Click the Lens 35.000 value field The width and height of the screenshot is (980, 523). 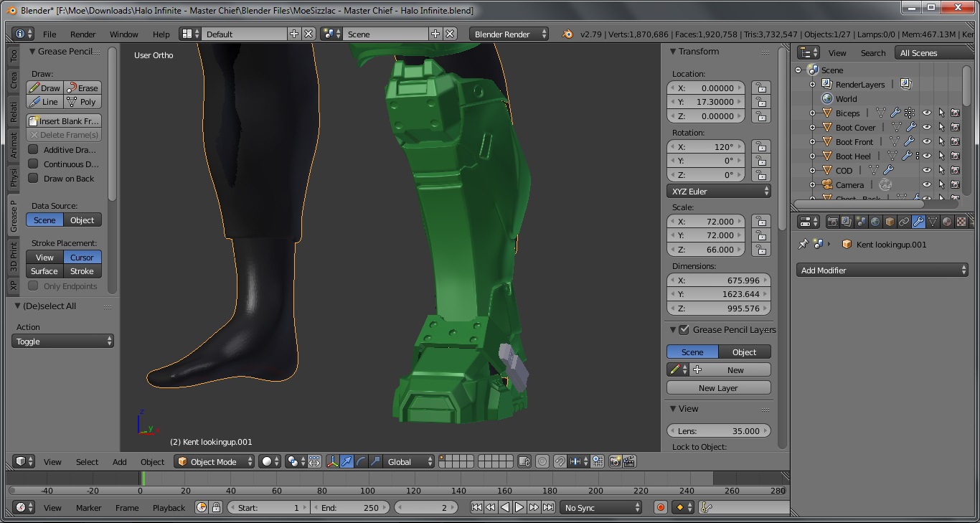(719, 430)
